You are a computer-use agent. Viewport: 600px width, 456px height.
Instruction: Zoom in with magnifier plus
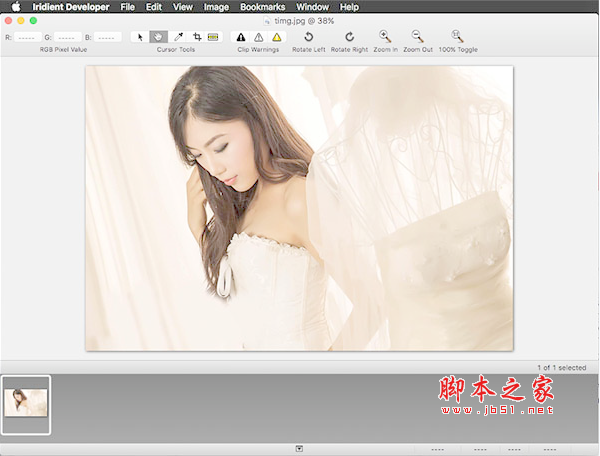click(385, 37)
